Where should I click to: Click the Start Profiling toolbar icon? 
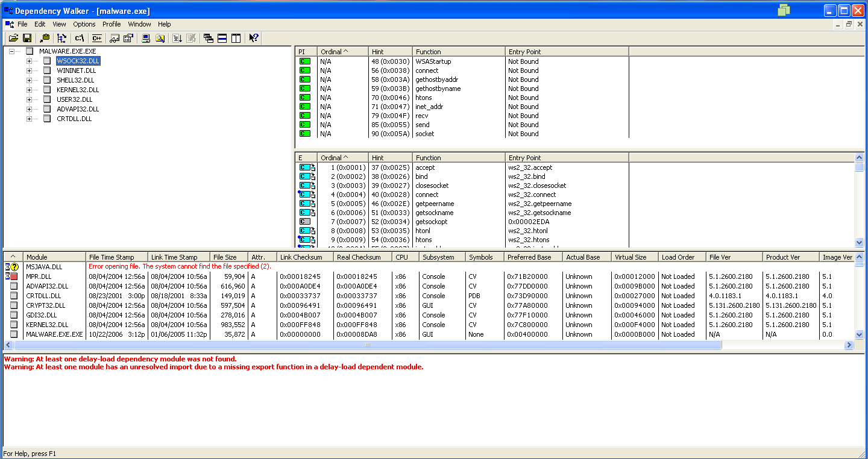point(177,38)
